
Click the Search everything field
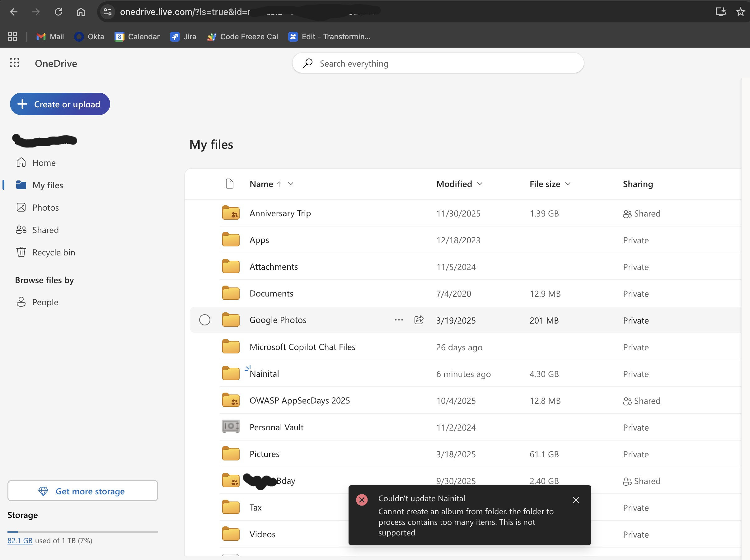tap(438, 63)
